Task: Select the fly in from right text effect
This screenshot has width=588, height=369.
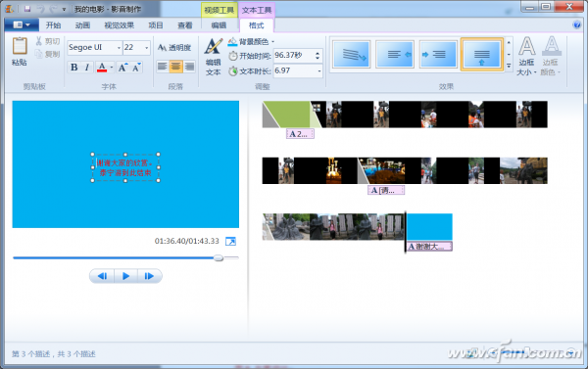Action: pyautogui.click(x=395, y=54)
